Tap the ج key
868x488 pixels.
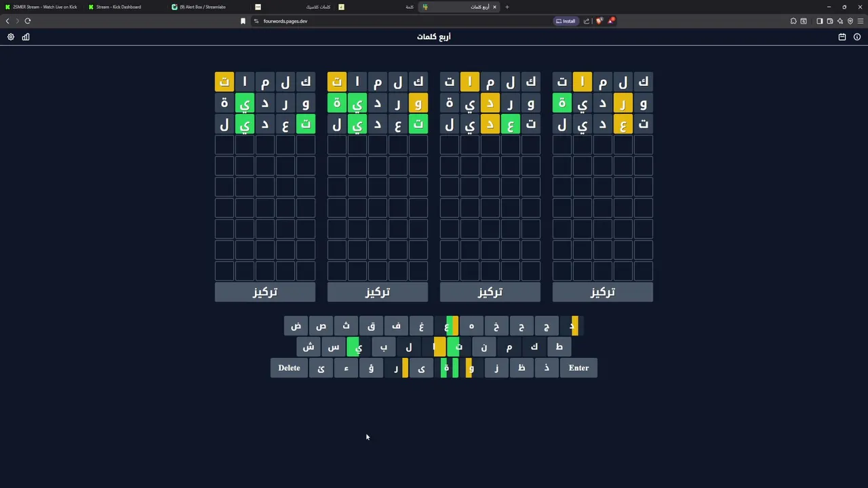(x=547, y=326)
